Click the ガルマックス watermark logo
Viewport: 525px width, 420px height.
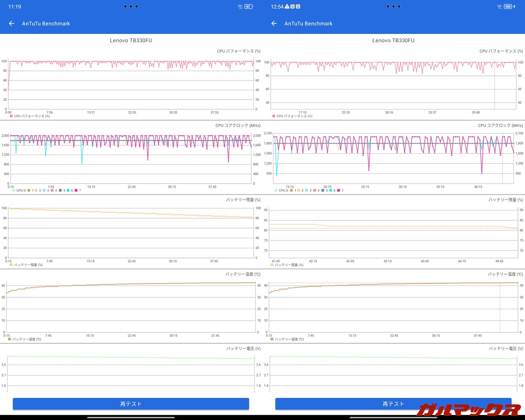click(469, 409)
